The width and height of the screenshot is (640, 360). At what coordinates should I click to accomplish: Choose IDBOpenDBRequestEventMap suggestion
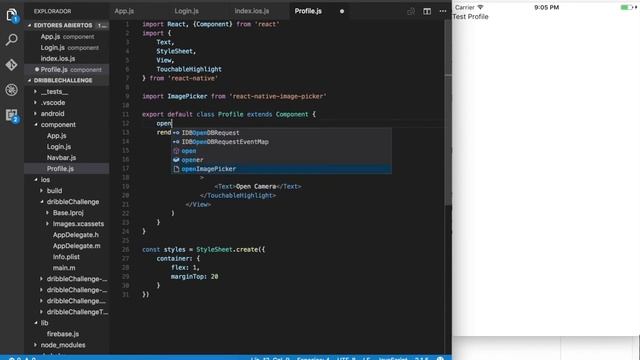click(x=281, y=142)
